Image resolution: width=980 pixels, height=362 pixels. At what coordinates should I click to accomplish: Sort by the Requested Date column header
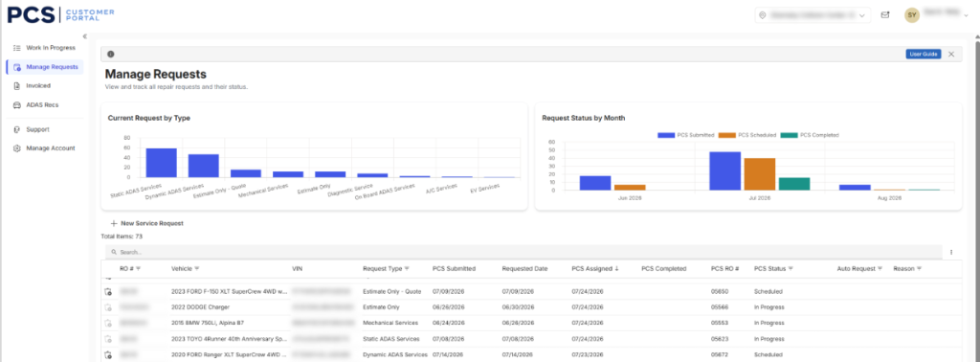point(524,269)
